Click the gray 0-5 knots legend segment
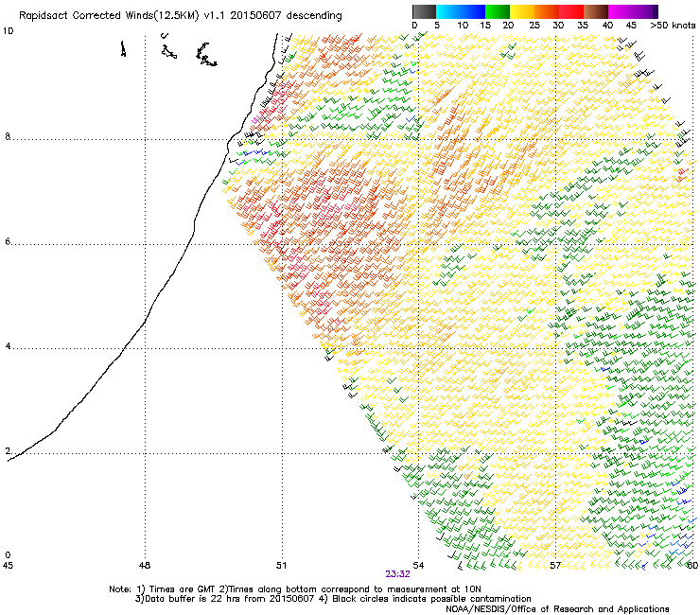This screenshot has width=700, height=615. [424, 11]
